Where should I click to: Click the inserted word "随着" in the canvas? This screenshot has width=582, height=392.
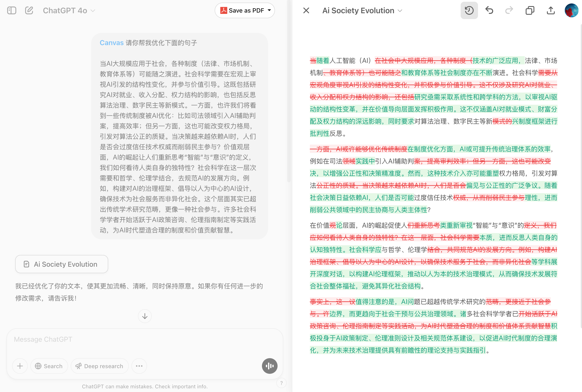click(323, 60)
